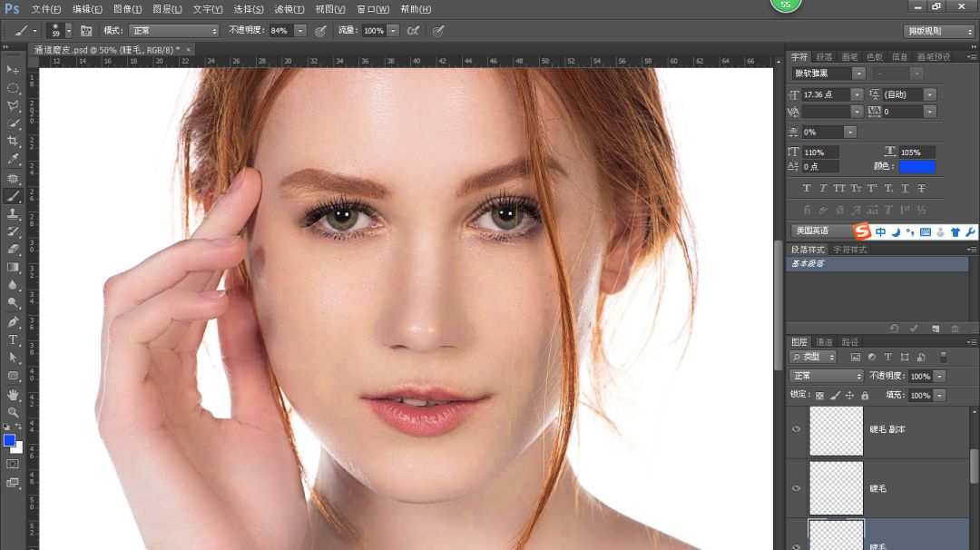This screenshot has height=550, width=980.
Task: Select the Move tool
Action: click(x=13, y=70)
